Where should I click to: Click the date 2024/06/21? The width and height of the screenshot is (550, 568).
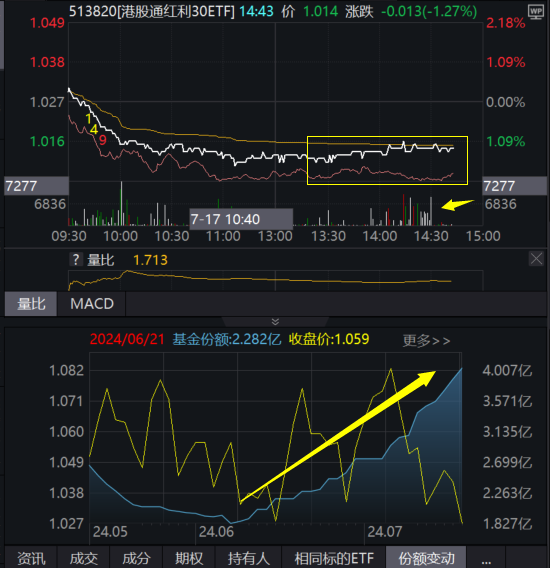pyautogui.click(x=127, y=339)
